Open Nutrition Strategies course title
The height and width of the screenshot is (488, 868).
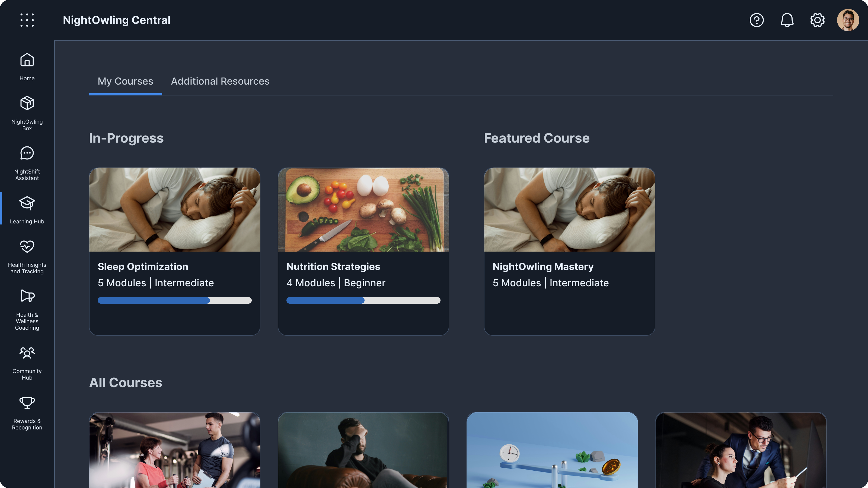(333, 267)
